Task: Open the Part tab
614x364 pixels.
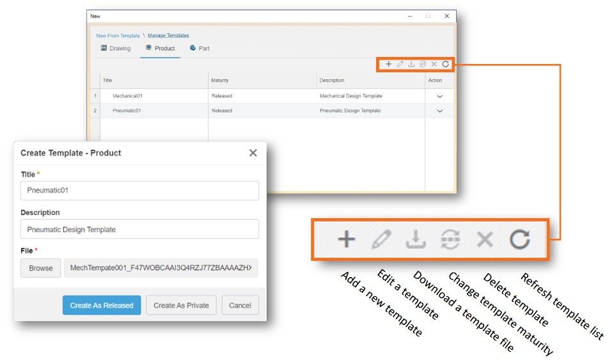Action: [200, 48]
